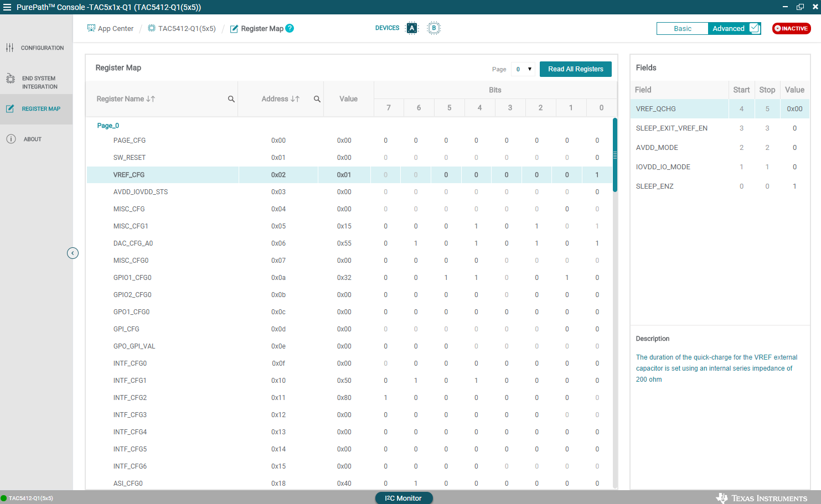
Task: Open the hamburger menu icon
Action: tap(7, 7)
